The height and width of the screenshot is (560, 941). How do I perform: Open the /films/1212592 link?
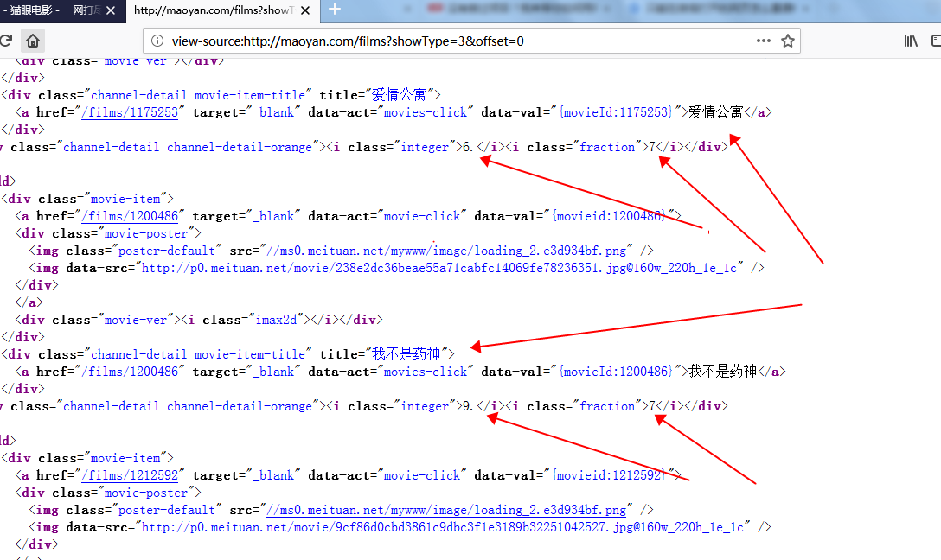pyautogui.click(x=130, y=475)
